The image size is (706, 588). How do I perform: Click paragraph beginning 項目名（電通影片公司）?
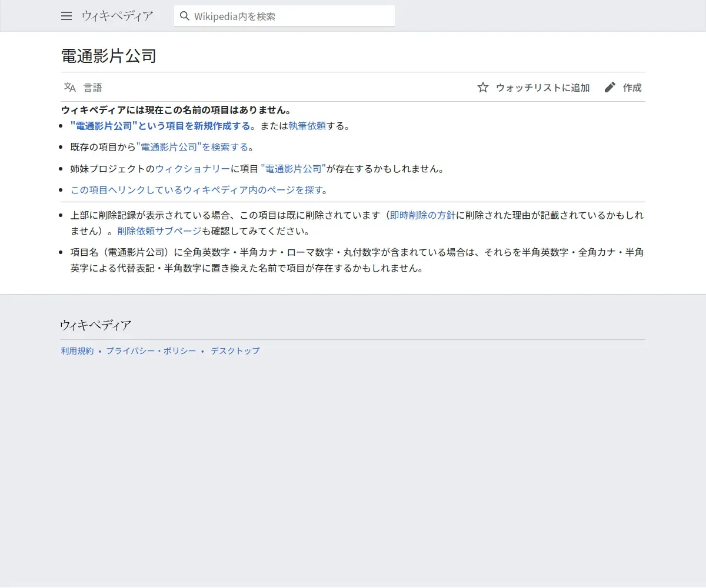(x=357, y=260)
